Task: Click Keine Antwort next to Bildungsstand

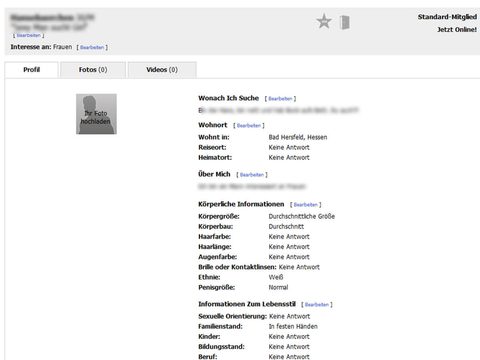Action: 289,347
